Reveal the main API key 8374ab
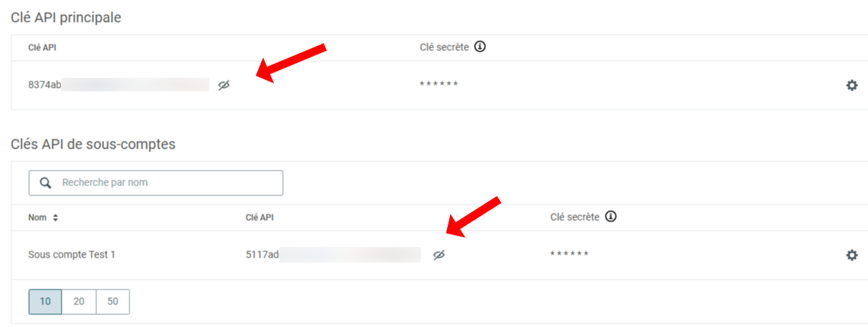Viewport: 868px width, 327px height. pyautogui.click(x=224, y=85)
